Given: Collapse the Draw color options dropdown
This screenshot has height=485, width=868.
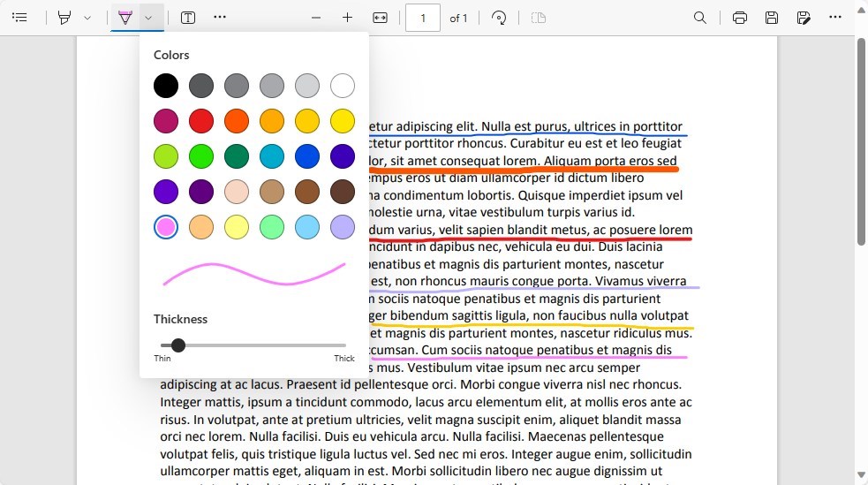Looking at the screenshot, I should click(148, 18).
